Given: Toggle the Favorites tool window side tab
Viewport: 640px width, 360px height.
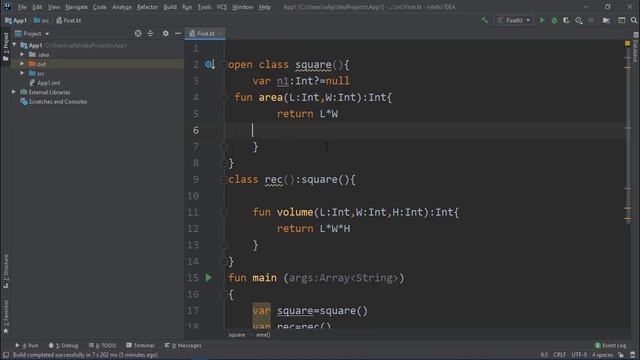Looking at the screenshot, I should point(6,317).
